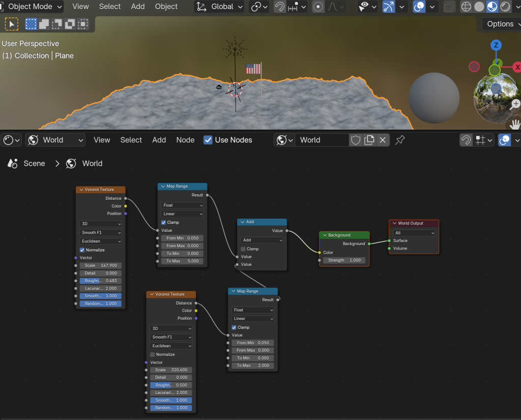The image size is (521, 420).
Task: Click the snap magnet icon in viewport header
Action: pos(280,7)
